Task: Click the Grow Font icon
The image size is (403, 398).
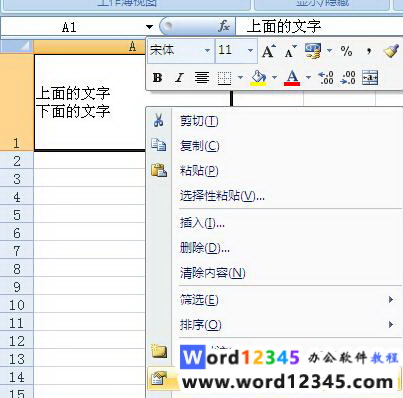Action: coord(269,51)
